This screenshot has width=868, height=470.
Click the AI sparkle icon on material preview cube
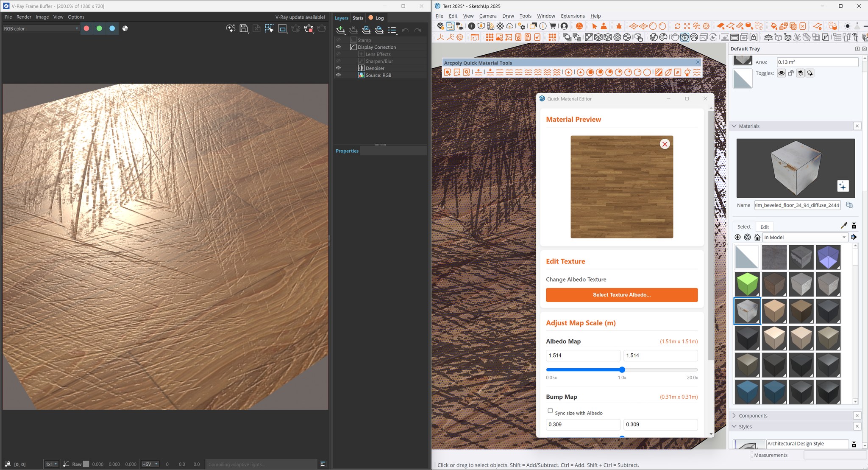(x=843, y=186)
